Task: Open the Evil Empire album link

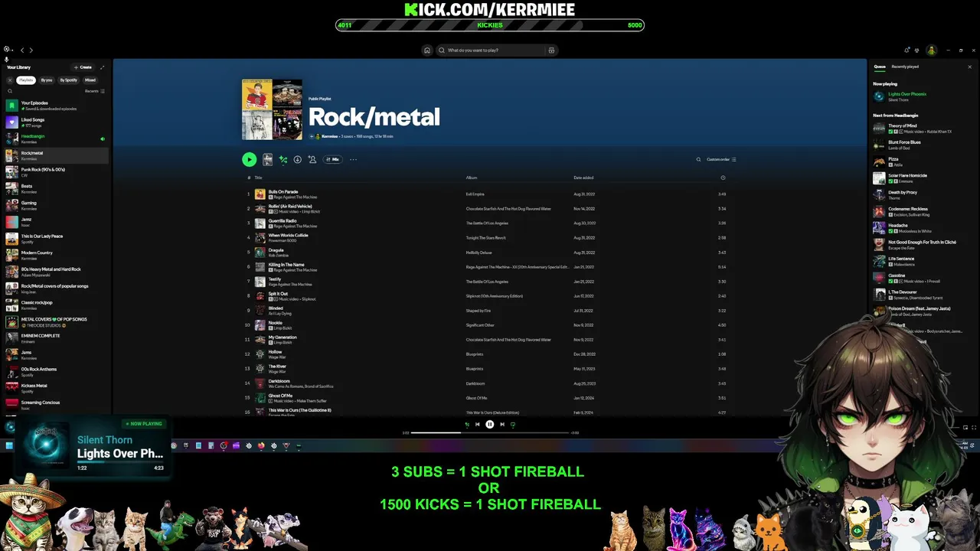Action: coord(475,194)
